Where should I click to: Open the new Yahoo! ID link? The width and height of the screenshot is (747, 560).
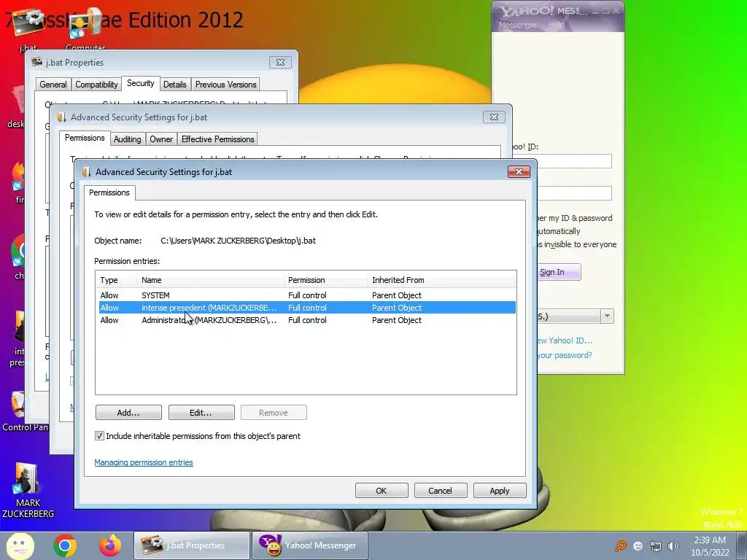click(565, 341)
